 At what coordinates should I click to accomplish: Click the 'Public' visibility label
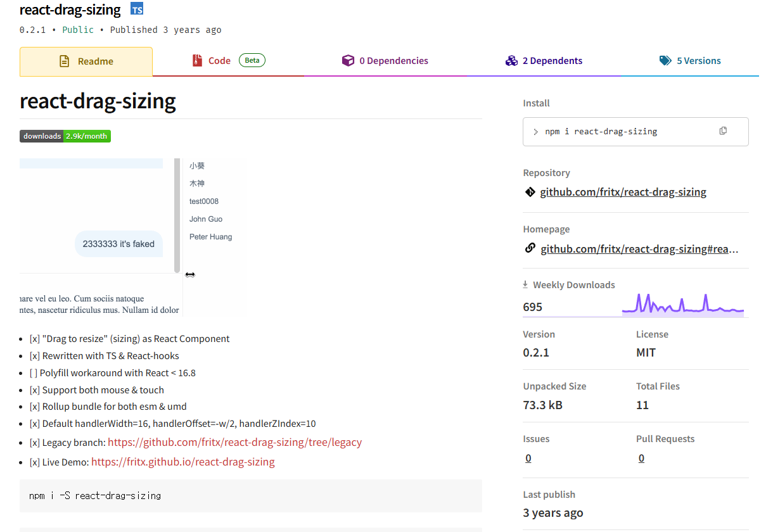78,30
